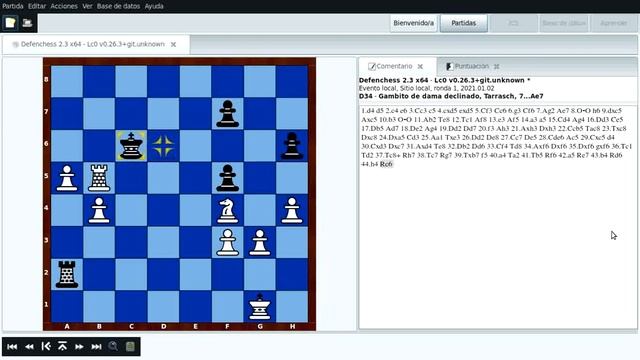Image resolution: width=640 pixels, height=360 pixels.
Task: Switch to the Puntuación tab
Action: (471, 66)
